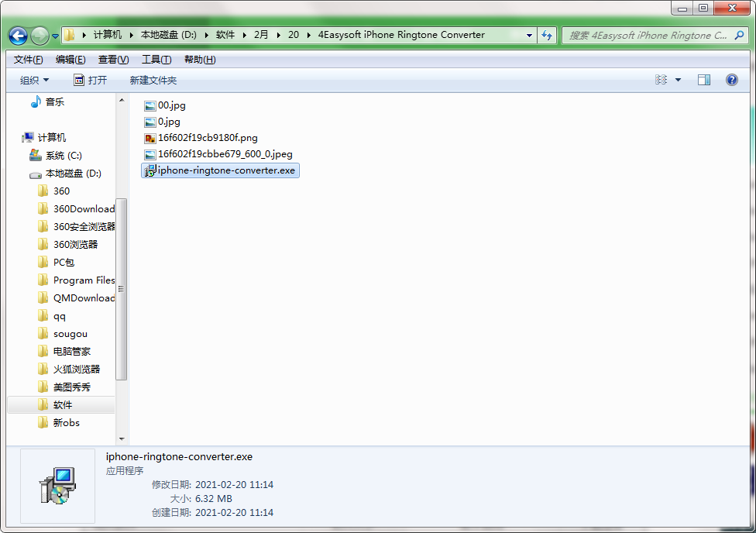Click the 4Easysoft iPhone Ringtone Converter breadcrumb
Screen dimensions: 756x533
coord(401,35)
